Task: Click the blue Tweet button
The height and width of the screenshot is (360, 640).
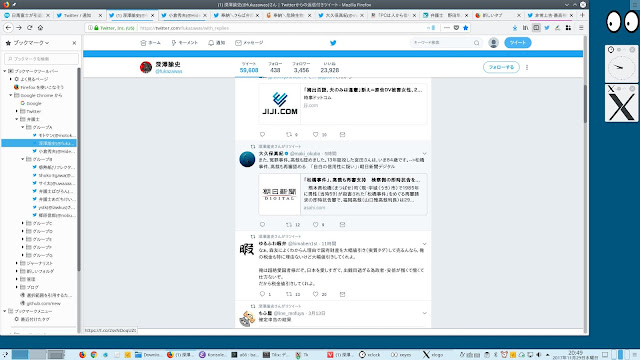Action: click(518, 42)
